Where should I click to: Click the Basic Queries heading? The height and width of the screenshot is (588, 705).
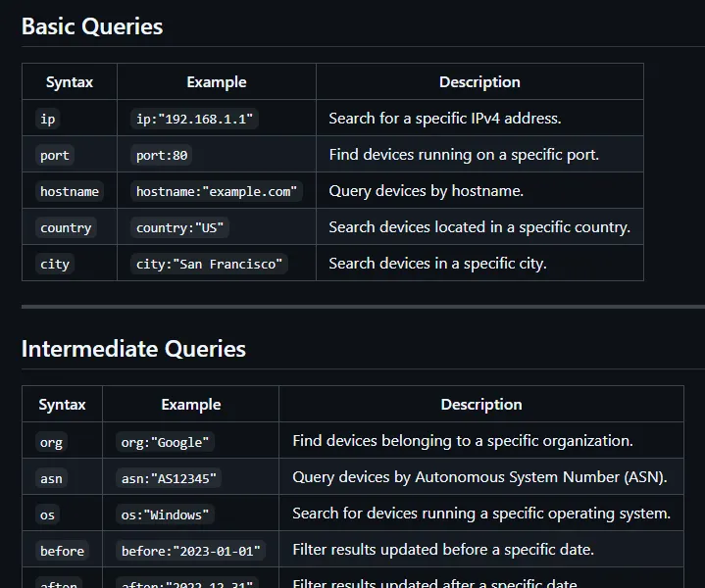click(x=92, y=26)
